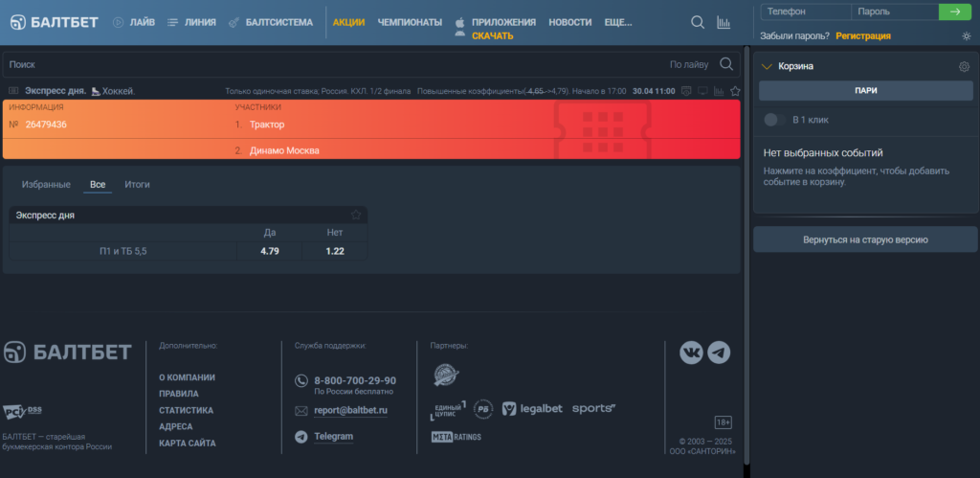This screenshot has width=980, height=478.
Task: Click the footer БАЛТБЕТ logo
Action: (68, 352)
